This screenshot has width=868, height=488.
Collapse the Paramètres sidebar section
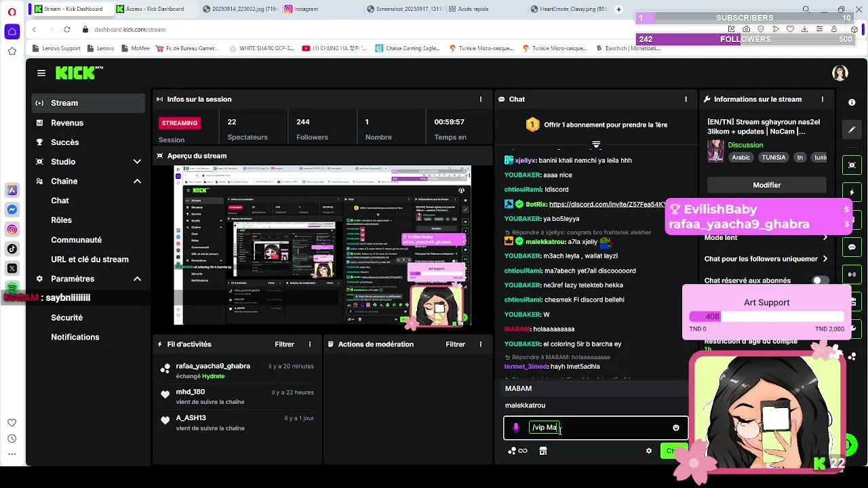(x=137, y=279)
